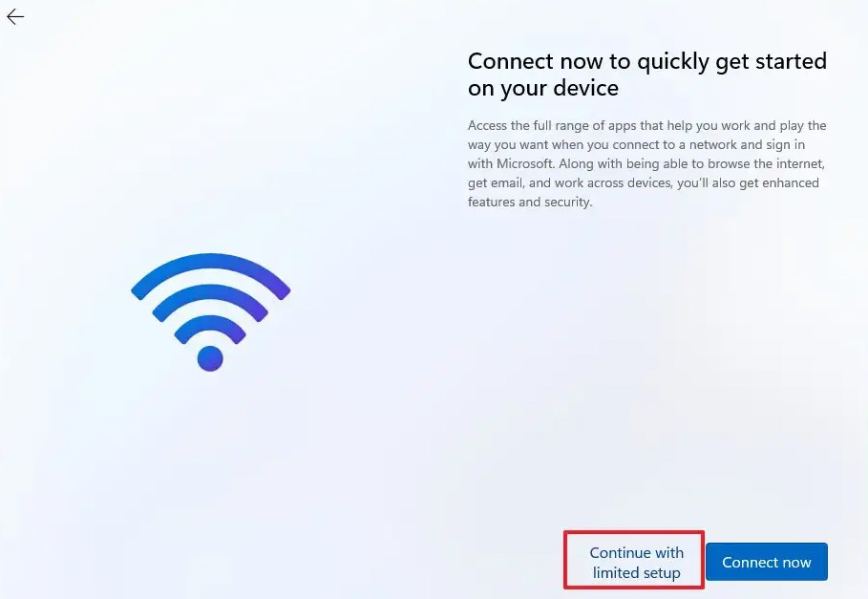Image resolution: width=868 pixels, height=599 pixels.
Task: Go back using the left arrow icon
Action: click(15, 17)
